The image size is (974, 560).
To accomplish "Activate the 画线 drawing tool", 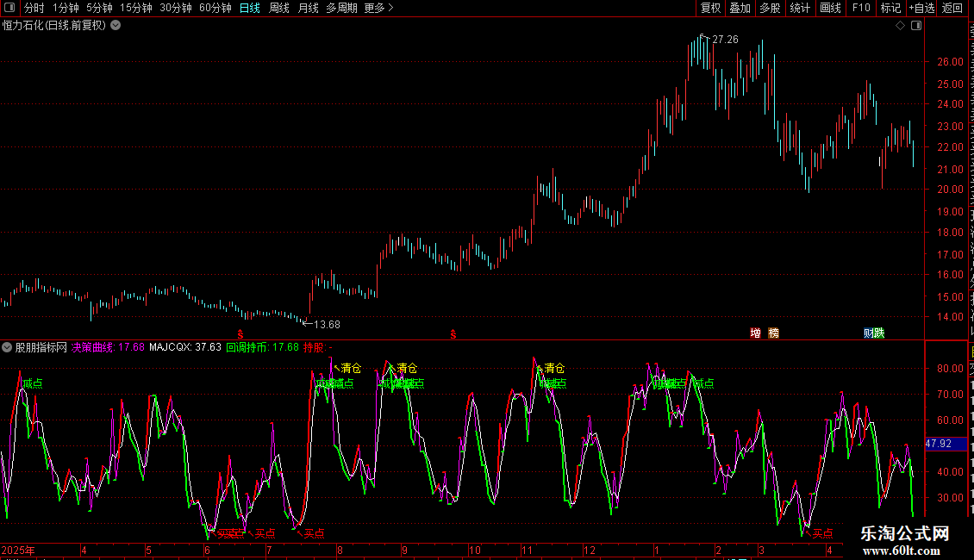I will pyautogui.click(x=830, y=8).
